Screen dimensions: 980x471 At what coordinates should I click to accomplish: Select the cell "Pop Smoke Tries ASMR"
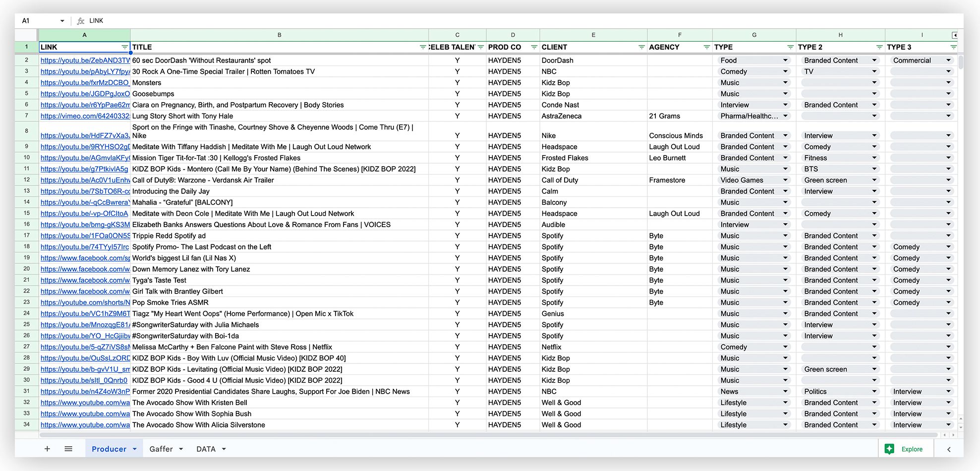[280, 303]
